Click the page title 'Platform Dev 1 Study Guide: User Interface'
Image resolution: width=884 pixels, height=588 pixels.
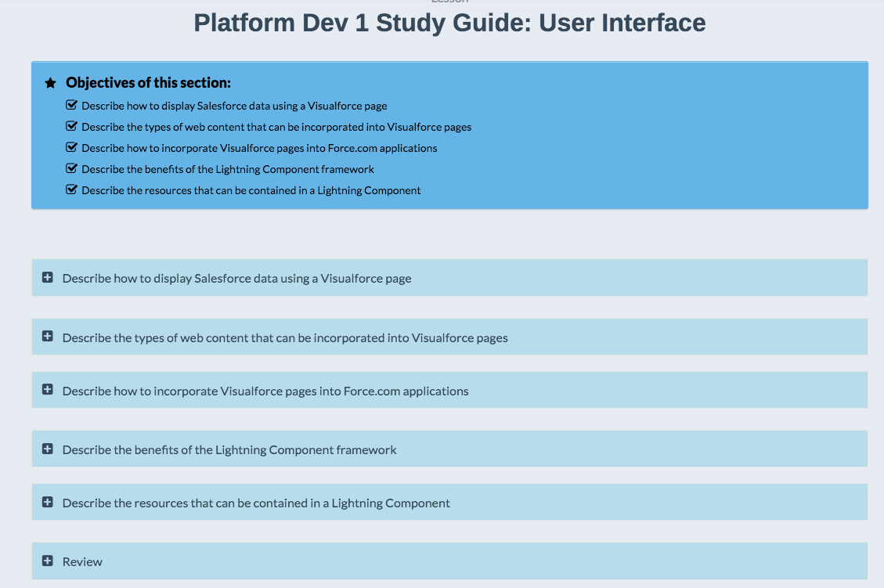tap(449, 23)
